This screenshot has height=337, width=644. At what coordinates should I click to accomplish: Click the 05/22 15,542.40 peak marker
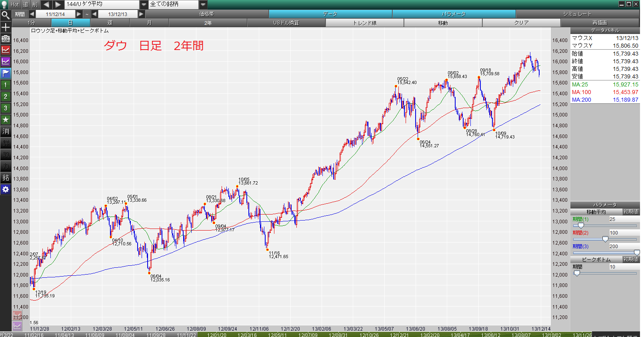click(x=396, y=86)
